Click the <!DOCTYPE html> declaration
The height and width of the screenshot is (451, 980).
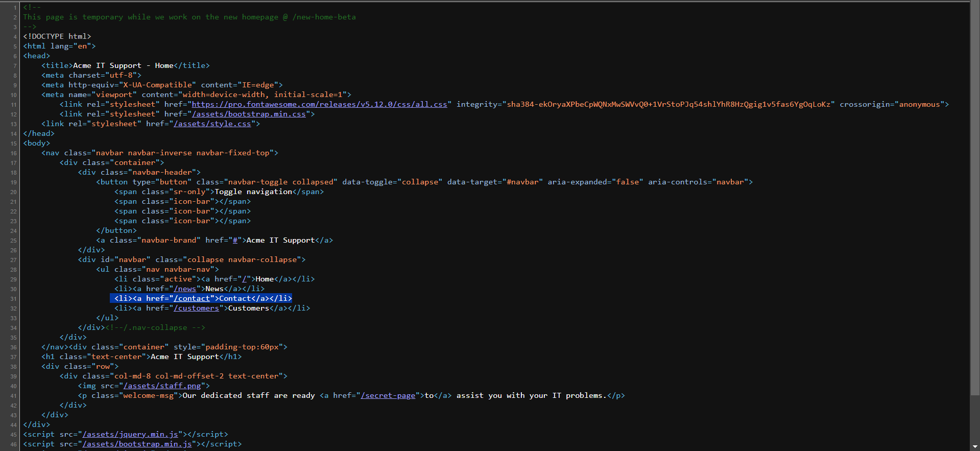pyautogui.click(x=57, y=36)
